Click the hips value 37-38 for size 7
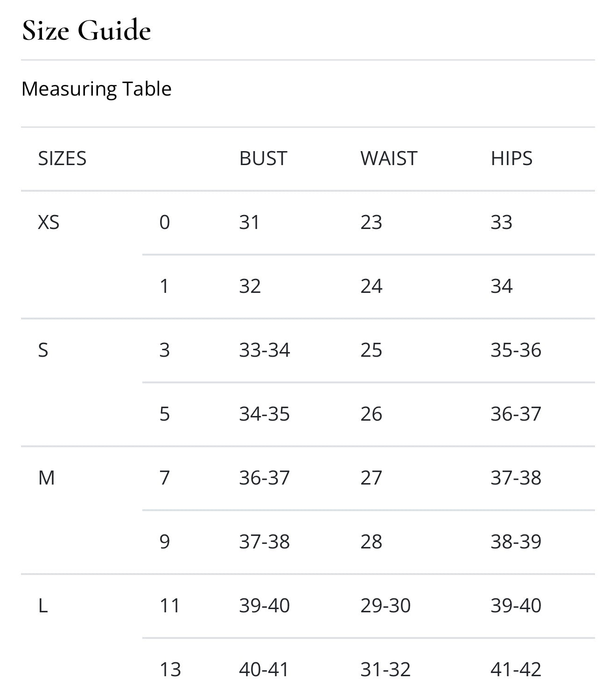Viewport: 616px width, 700px height. [516, 478]
